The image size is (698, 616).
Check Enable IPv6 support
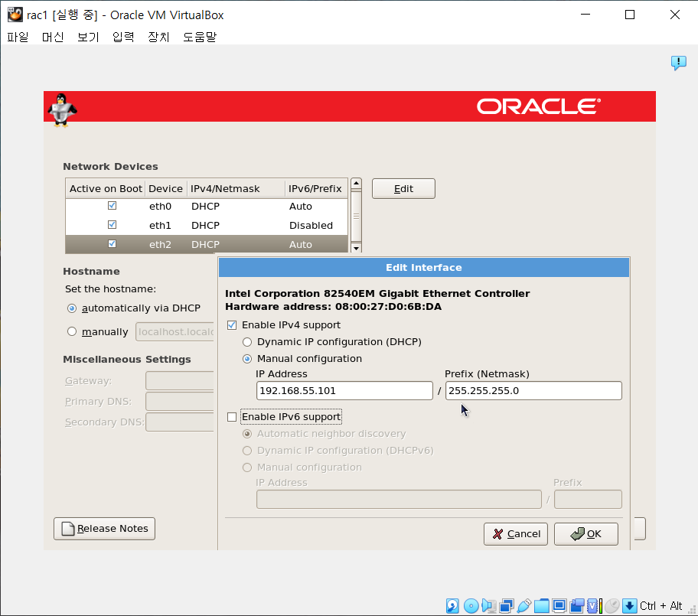tap(232, 417)
